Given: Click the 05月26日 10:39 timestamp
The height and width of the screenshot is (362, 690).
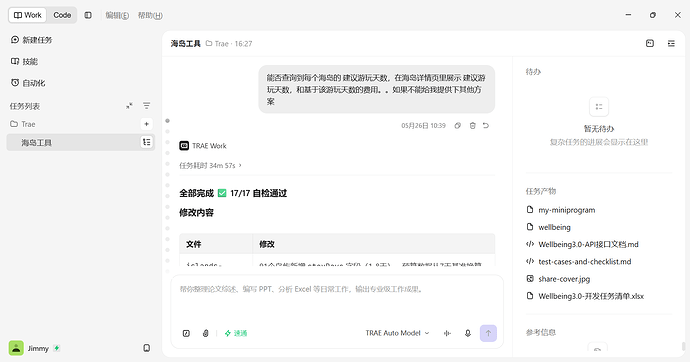Looking at the screenshot, I should [423, 126].
